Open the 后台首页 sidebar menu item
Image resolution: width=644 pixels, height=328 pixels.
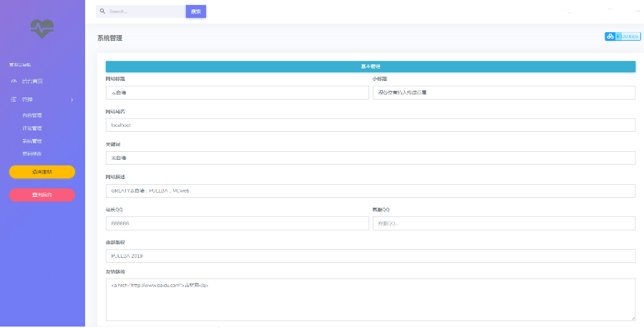tap(32, 81)
